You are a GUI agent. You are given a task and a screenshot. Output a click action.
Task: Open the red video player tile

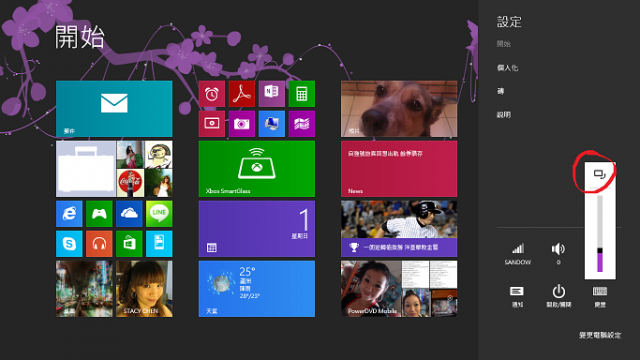(x=211, y=124)
